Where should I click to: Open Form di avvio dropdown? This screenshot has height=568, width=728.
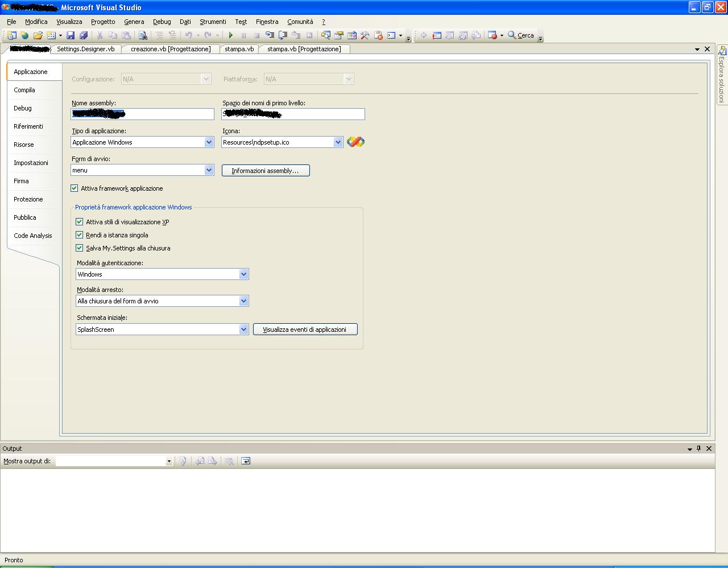[x=209, y=170]
